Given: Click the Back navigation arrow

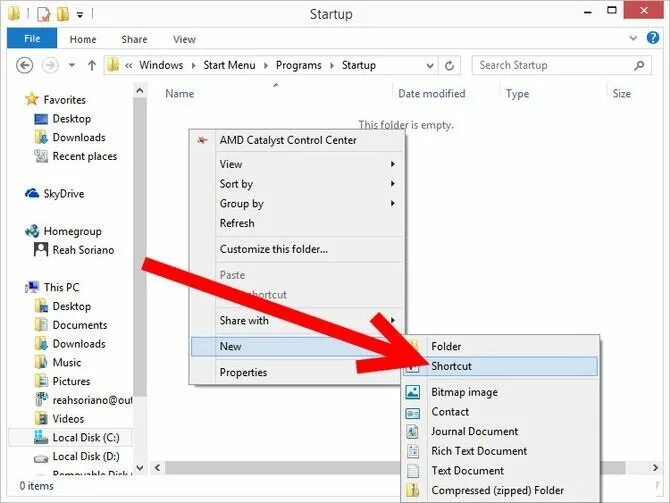Looking at the screenshot, I should tap(24, 65).
